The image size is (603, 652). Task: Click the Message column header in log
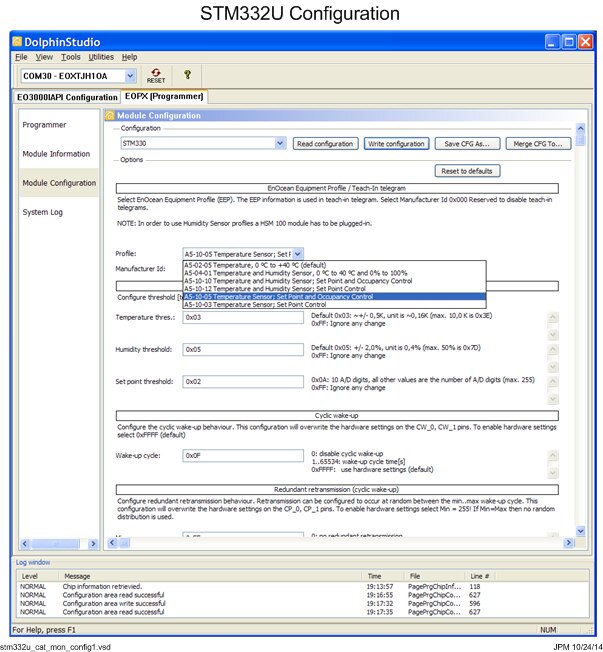77,576
